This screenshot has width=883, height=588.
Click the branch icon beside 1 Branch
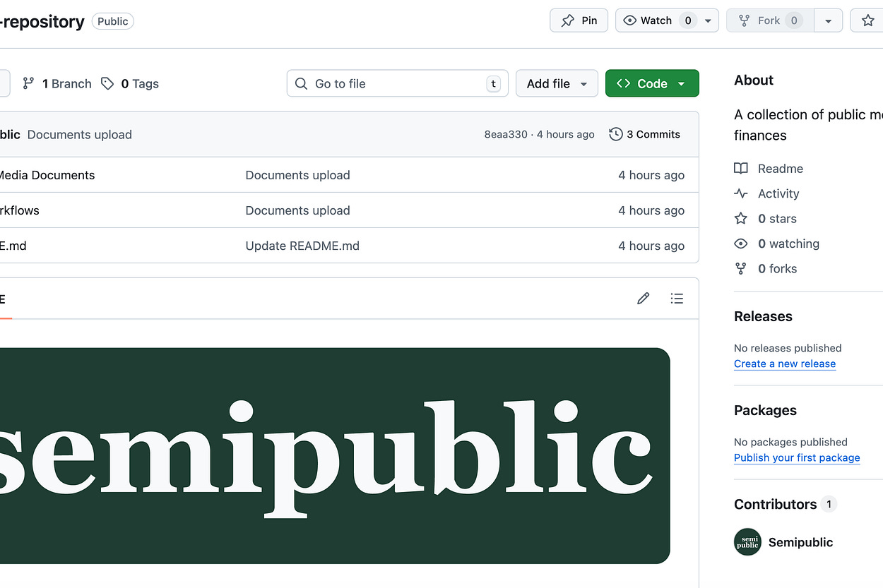point(28,83)
